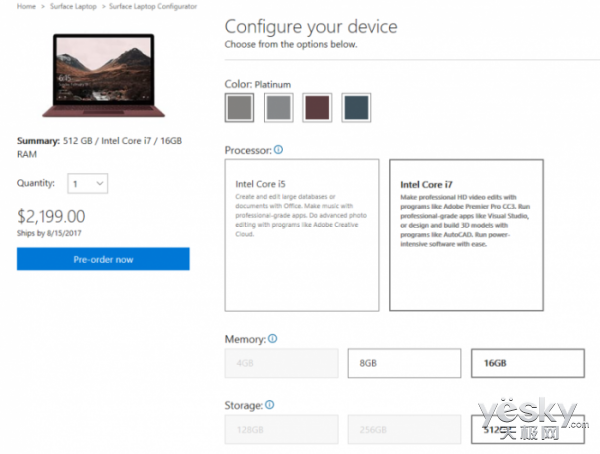
Task: Open the Storage info icon
Action: [x=269, y=405]
